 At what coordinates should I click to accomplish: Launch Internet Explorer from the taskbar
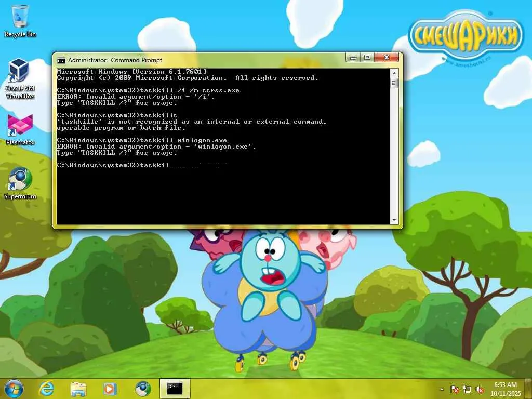click(46, 389)
